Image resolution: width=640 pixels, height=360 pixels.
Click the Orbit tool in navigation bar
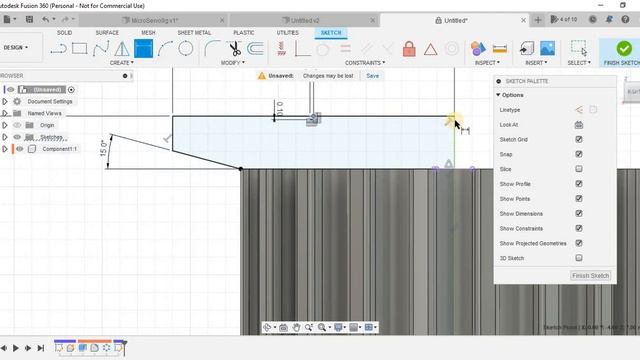[267, 327]
